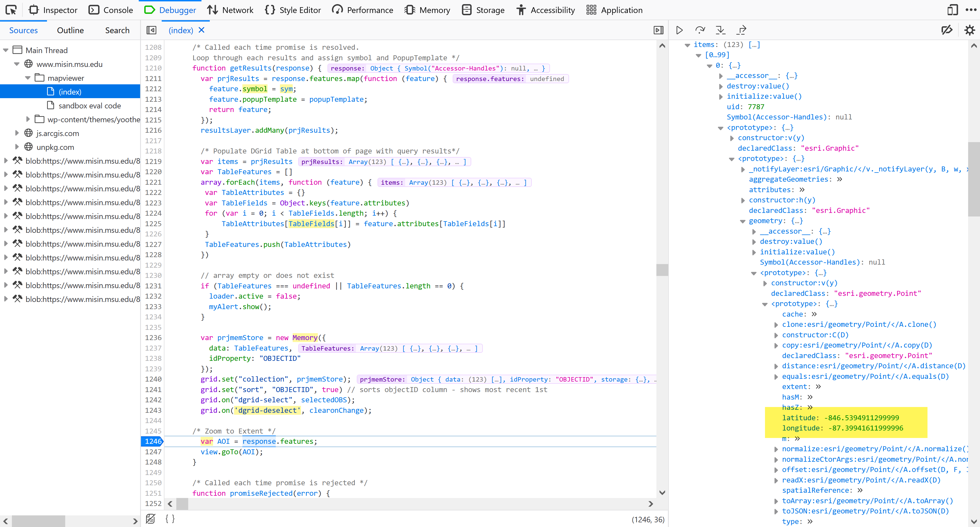Select the element picker tool
The height and width of the screenshot is (527, 980).
pyautogui.click(x=11, y=10)
